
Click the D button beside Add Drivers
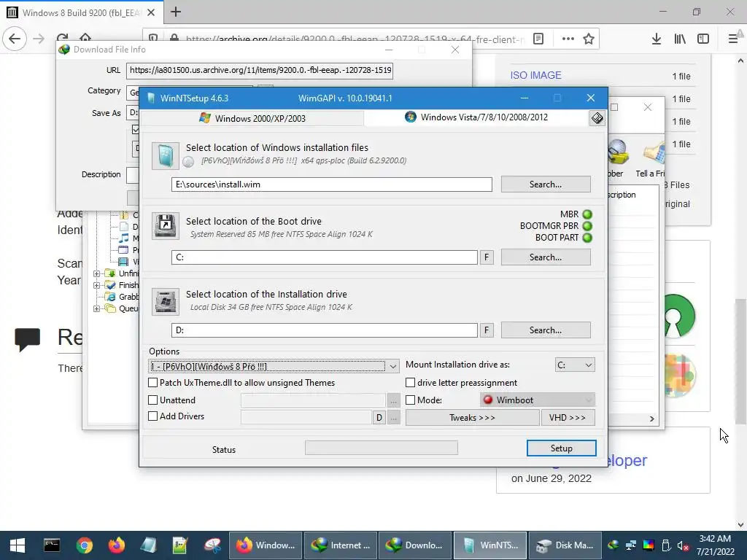point(379,418)
